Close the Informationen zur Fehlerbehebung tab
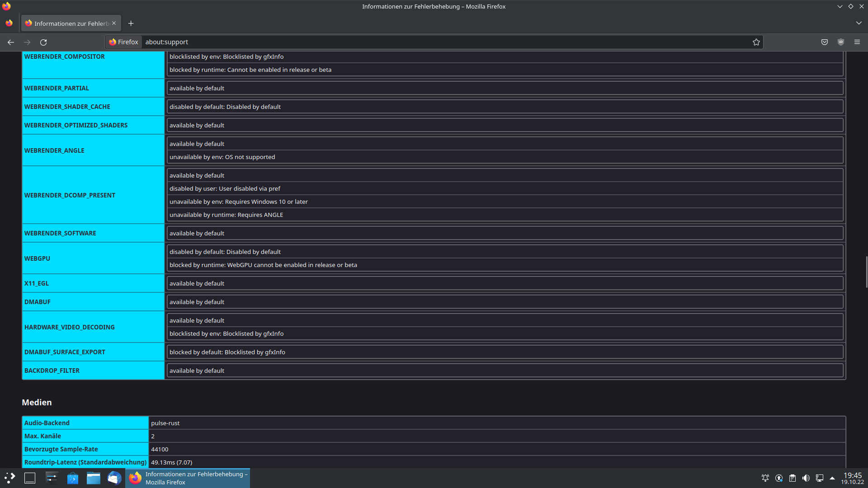 coord(114,23)
